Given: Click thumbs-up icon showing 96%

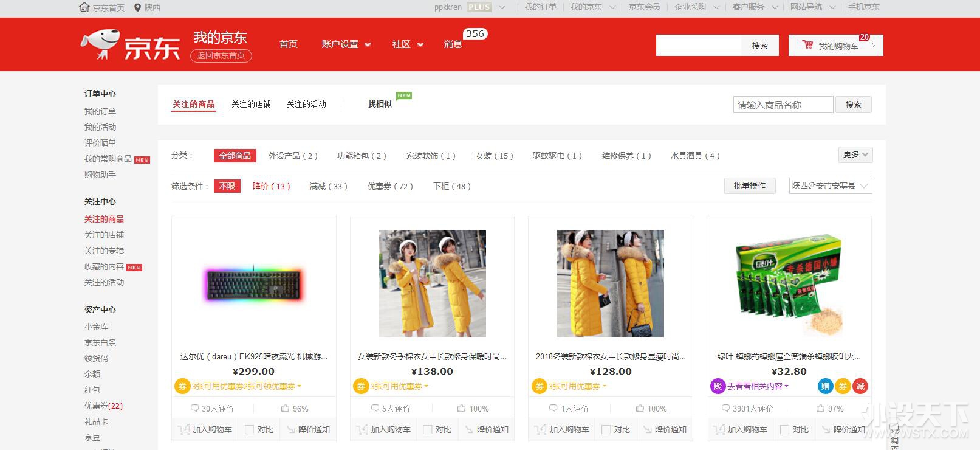Looking at the screenshot, I should [286, 409].
